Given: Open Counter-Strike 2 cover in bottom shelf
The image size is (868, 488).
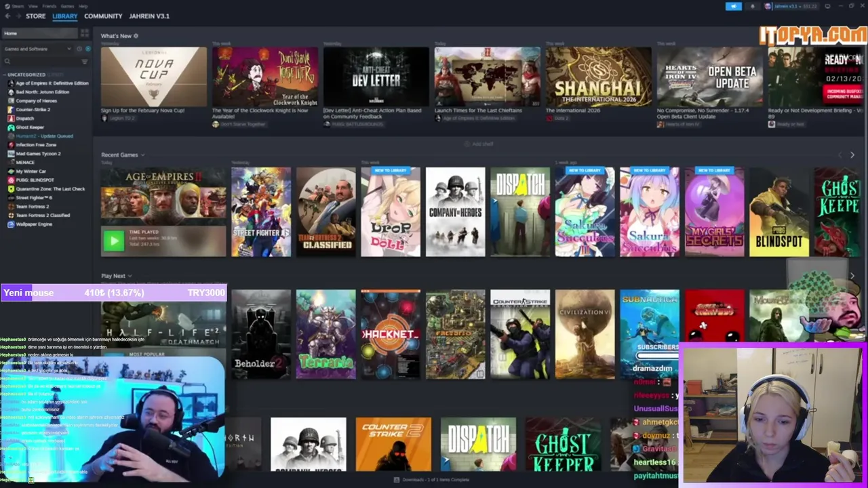Looking at the screenshot, I should 393,444.
